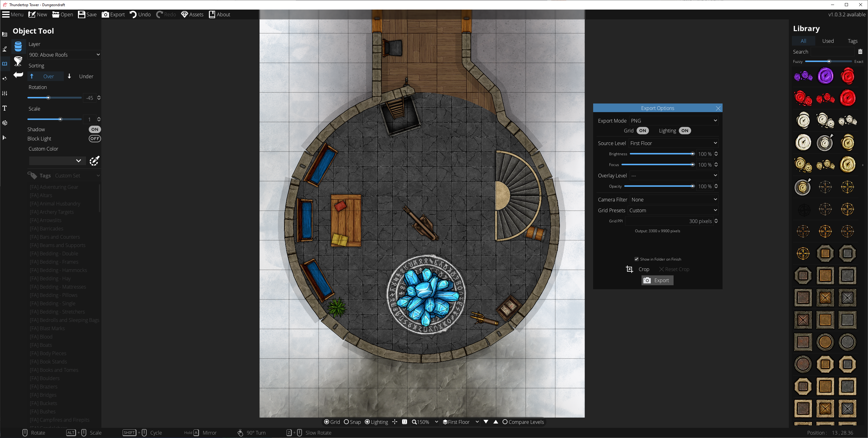Go down one level with down arrow

[x=486, y=422]
